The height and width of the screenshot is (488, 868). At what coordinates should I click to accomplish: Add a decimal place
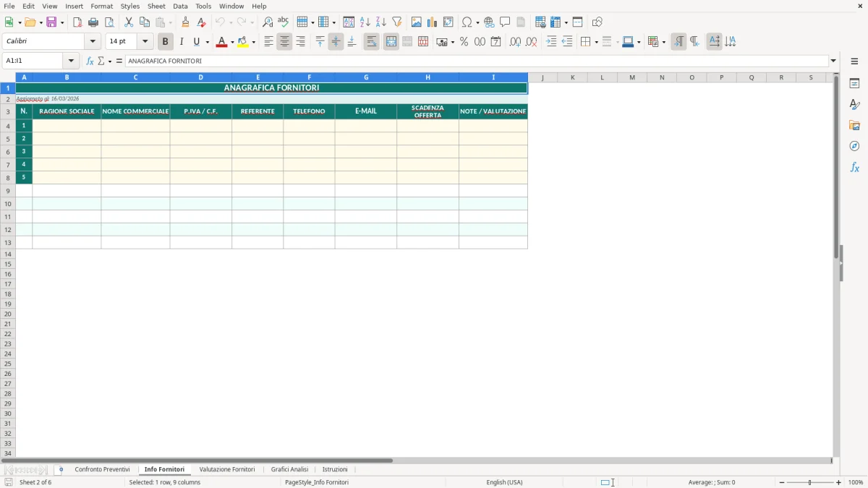pyautogui.click(x=515, y=42)
